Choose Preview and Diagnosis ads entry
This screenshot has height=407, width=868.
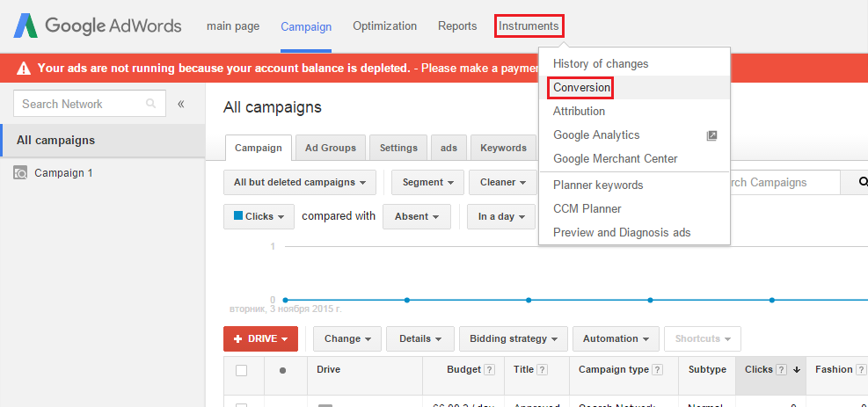point(634,233)
